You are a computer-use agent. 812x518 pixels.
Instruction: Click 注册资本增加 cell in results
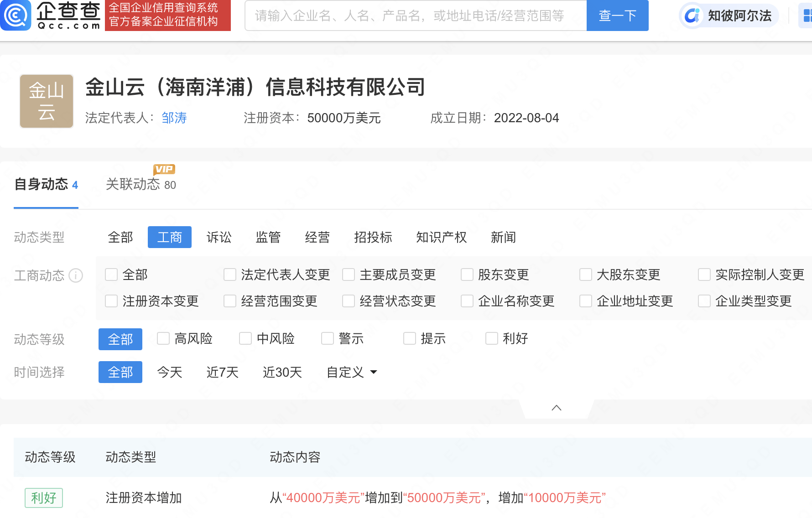pos(144,497)
